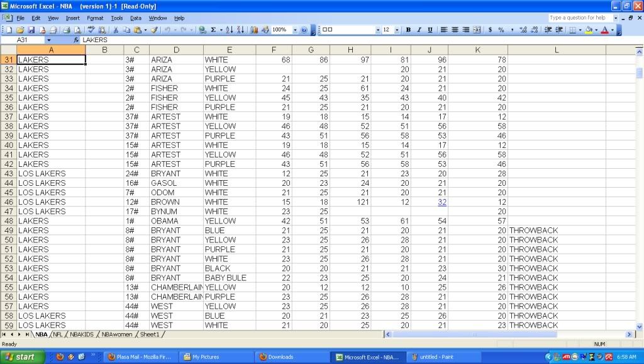Click the Increase Decimal icon
This screenshot has height=364, width=644.
[x=523, y=30]
